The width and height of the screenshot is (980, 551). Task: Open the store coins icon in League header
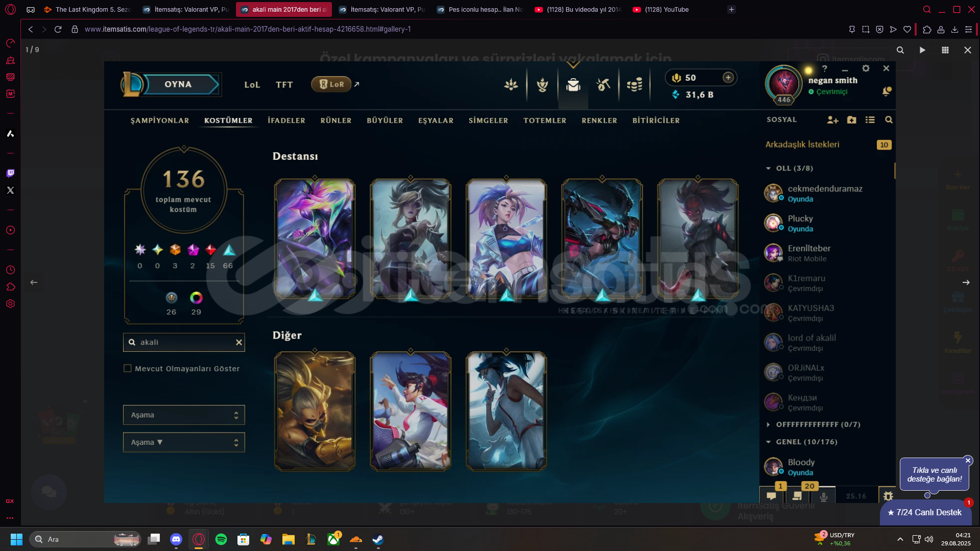pyautogui.click(x=634, y=85)
